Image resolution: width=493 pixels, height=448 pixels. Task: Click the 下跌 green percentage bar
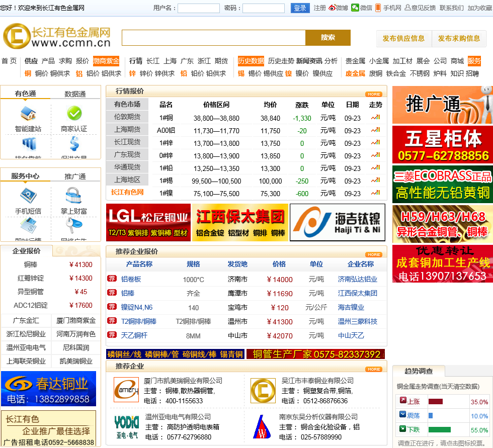[440, 430]
